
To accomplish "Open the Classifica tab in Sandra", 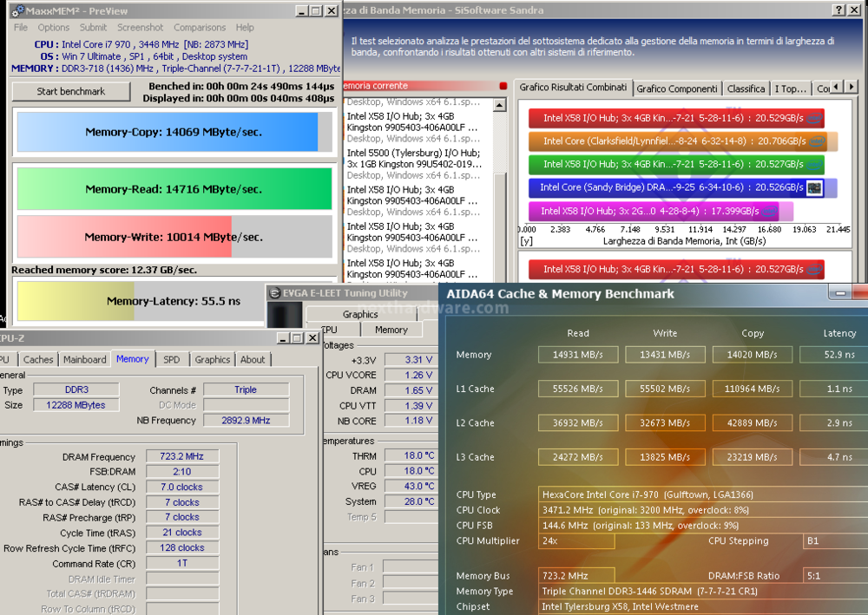I will point(746,88).
